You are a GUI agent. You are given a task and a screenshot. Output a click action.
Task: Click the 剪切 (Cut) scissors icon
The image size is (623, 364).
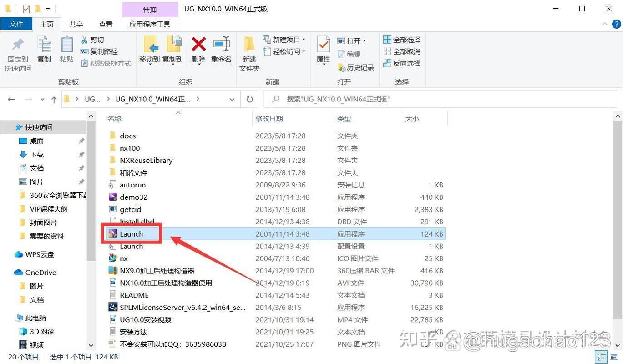[85, 40]
